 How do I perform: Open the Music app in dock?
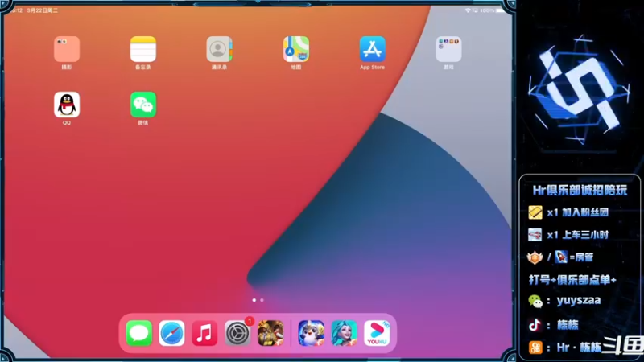204,333
